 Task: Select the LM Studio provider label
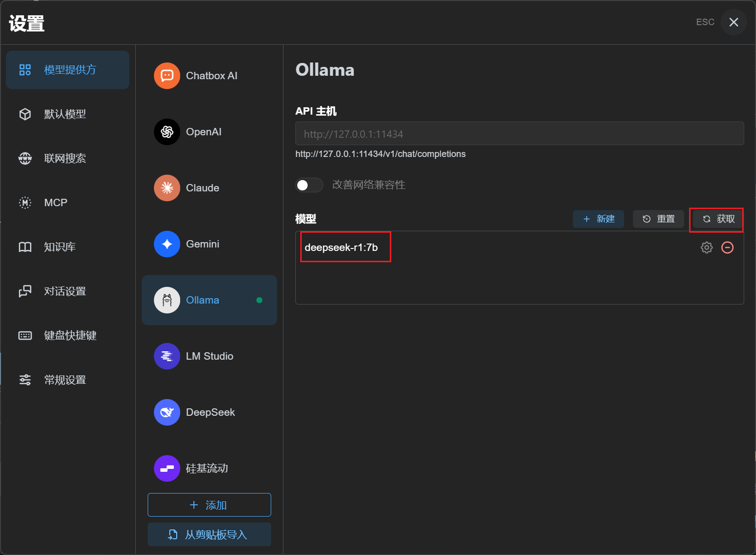click(x=210, y=356)
